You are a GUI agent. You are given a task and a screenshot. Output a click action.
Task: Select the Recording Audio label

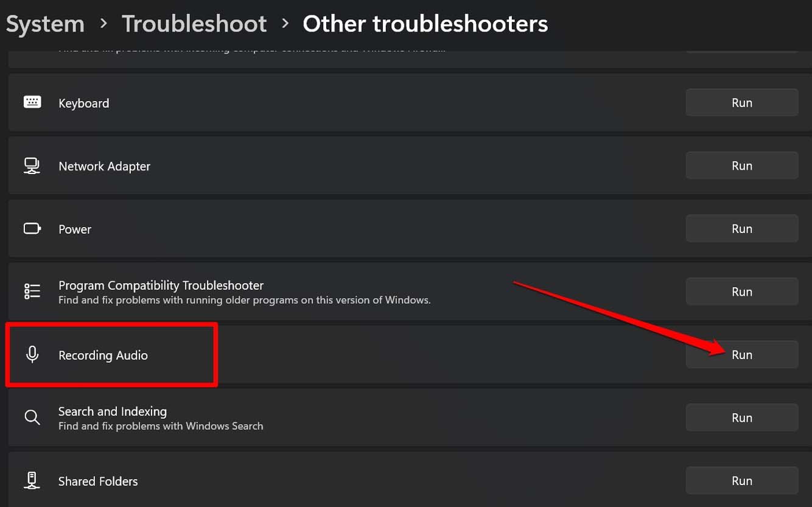(103, 355)
